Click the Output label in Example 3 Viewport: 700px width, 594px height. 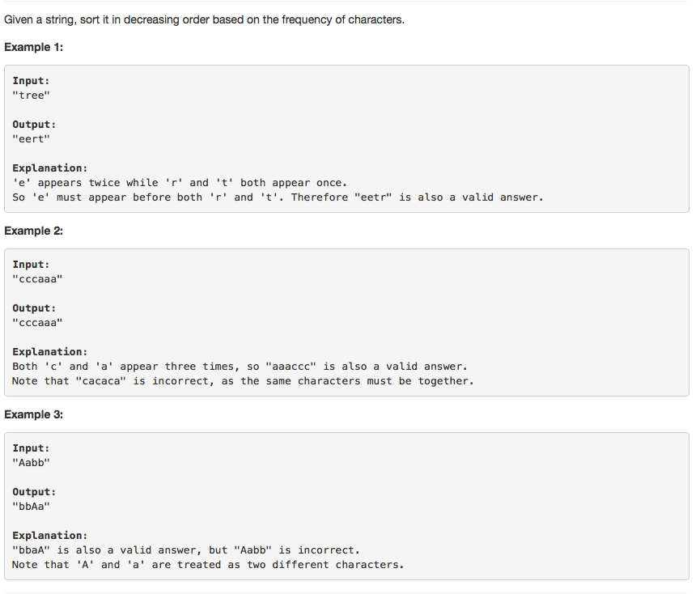click(x=34, y=492)
